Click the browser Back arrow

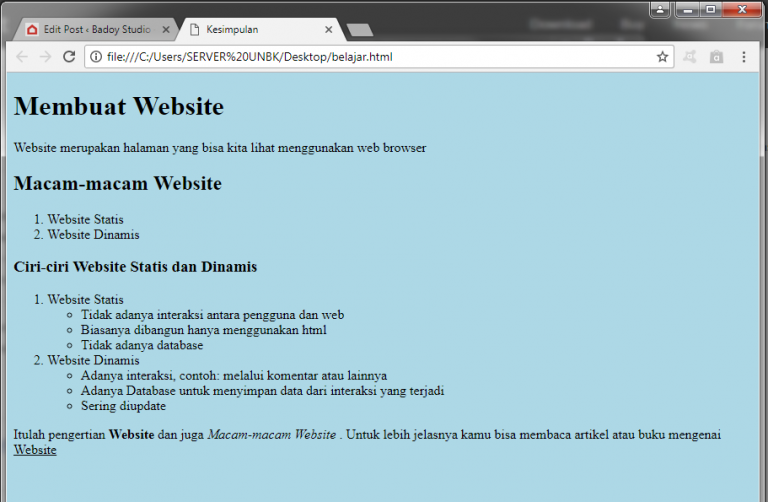tap(22, 57)
